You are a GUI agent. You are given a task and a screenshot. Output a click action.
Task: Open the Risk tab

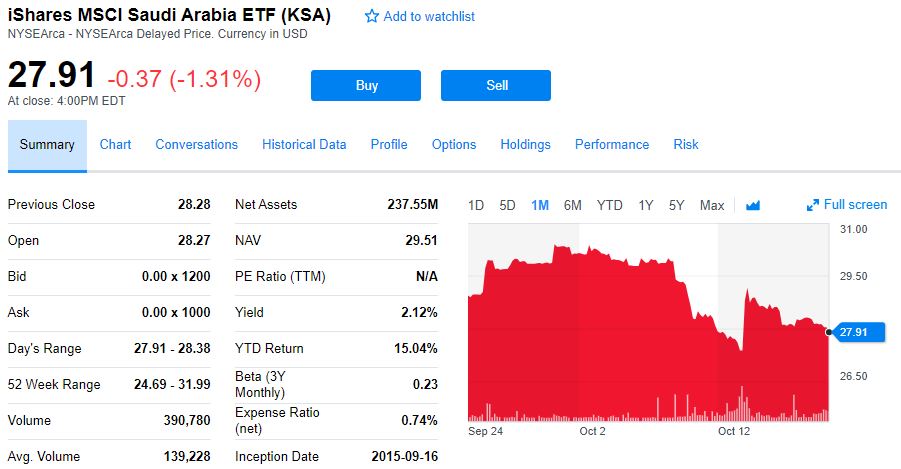click(686, 145)
